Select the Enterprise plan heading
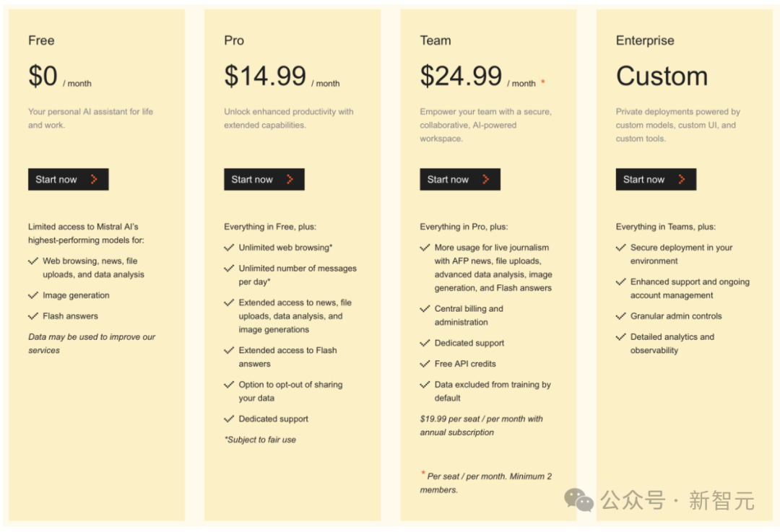Viewport: 780px width, 532px height. 645,40
